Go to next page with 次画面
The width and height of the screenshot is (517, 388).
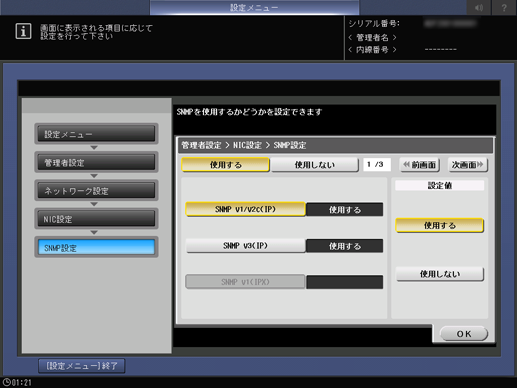[468, 165]
